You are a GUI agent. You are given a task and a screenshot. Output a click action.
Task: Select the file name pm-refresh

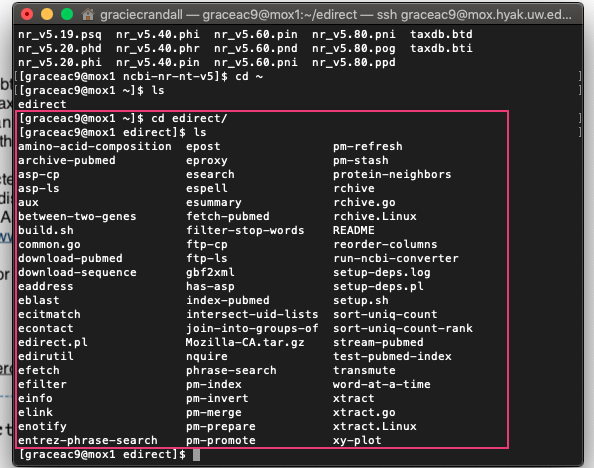tap(368, 146)
